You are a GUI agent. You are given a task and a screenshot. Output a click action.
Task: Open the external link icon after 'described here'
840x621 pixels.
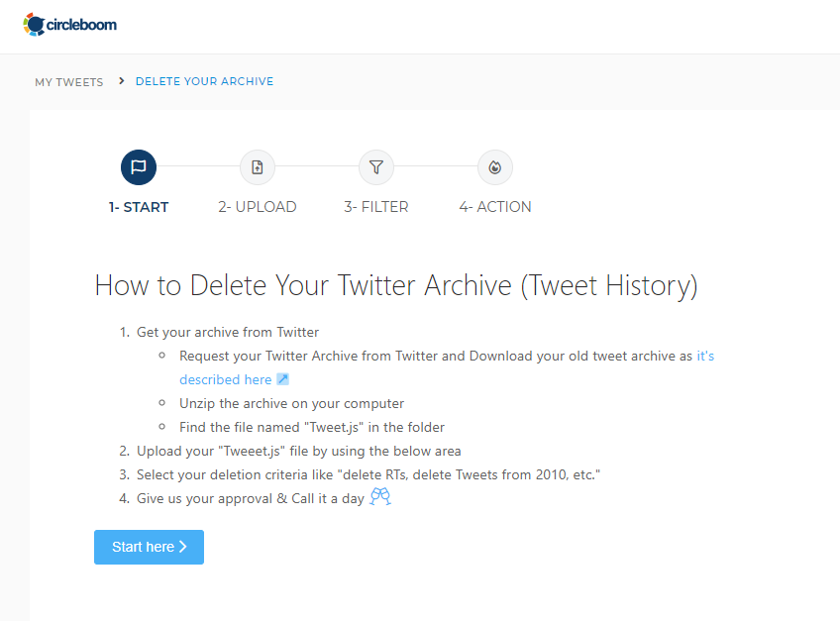point(281,378)
